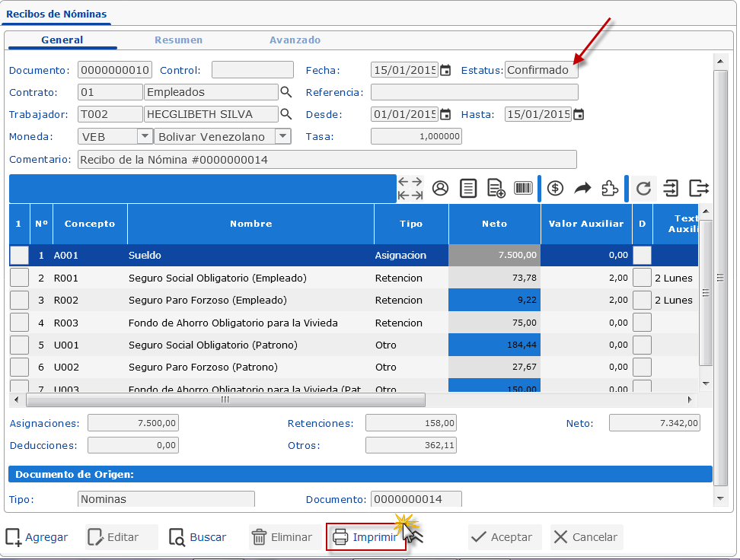Expand the Bolivar Venezolano dropdown
Viewport: 740px width, 560px height.
282,136
